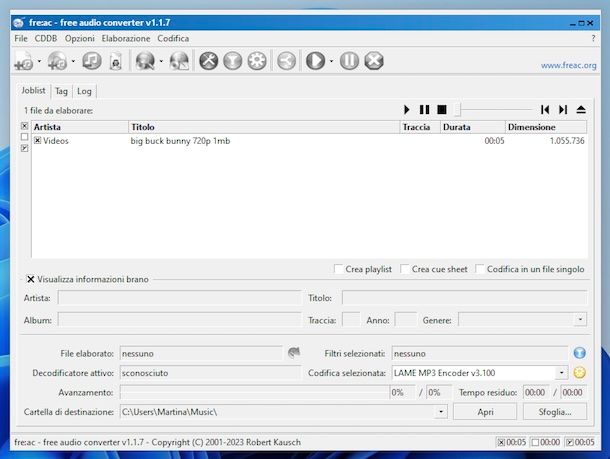The image size is (610, 459).
Task: Open the Elaborazione menu
Action: pos(126,39)
